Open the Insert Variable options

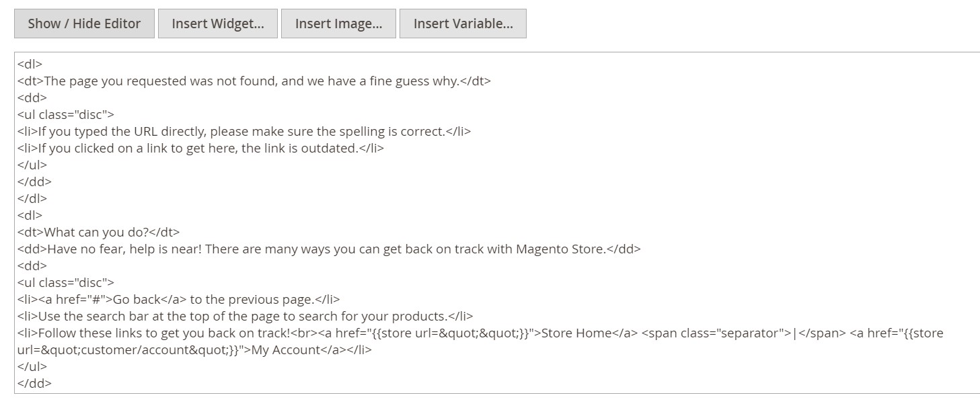[463, 24]
